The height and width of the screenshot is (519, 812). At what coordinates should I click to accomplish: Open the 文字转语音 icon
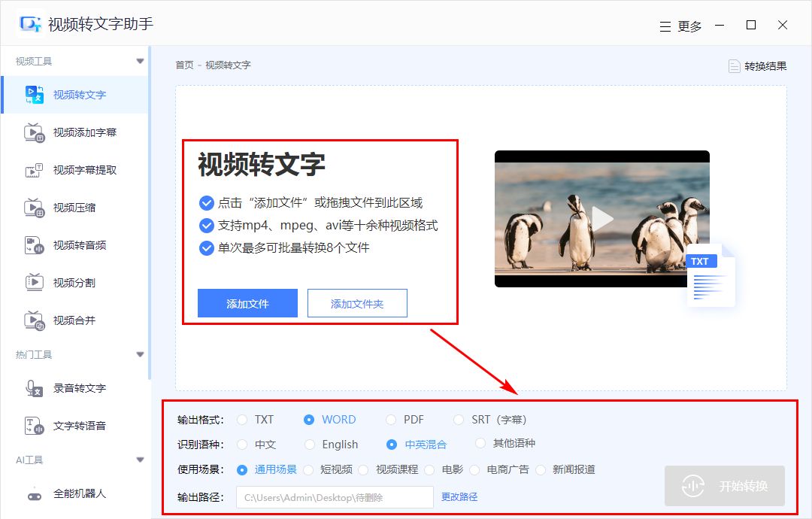tap(35, 426)
